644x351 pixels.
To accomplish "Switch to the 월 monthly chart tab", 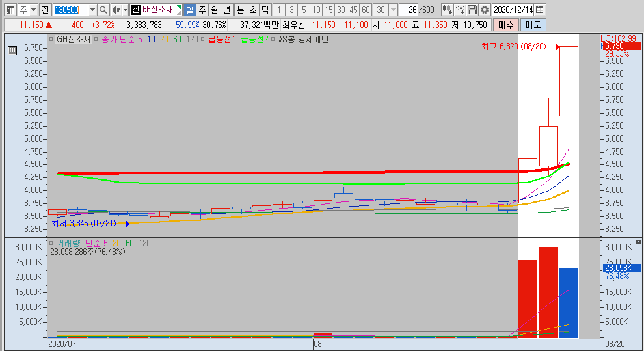I will (x=215, y=10).
